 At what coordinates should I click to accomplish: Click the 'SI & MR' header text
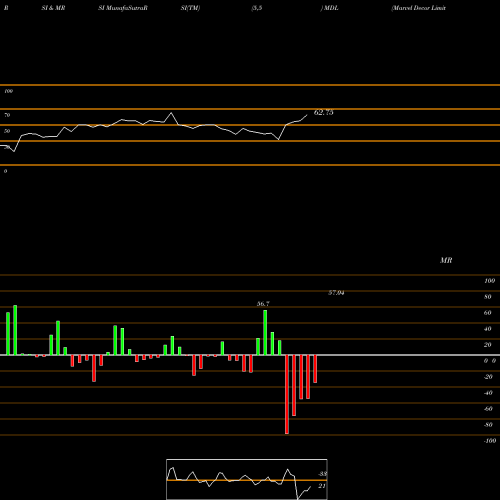(x=53, y=8)
